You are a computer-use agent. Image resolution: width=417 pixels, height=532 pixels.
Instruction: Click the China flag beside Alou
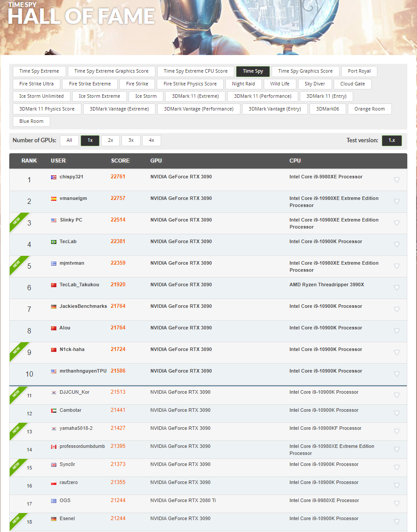pos(54,328)
